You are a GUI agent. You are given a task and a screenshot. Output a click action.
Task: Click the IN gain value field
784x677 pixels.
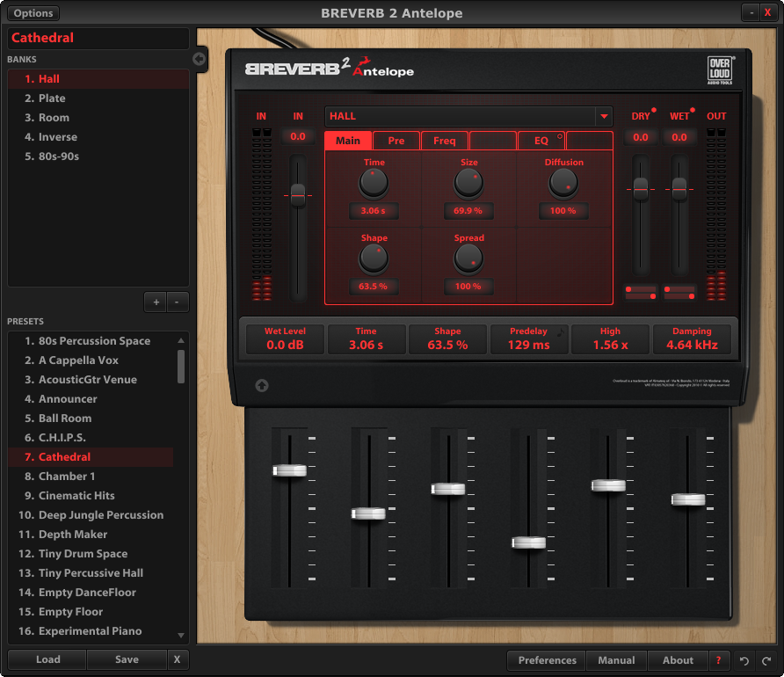click(x=298, y=136)
